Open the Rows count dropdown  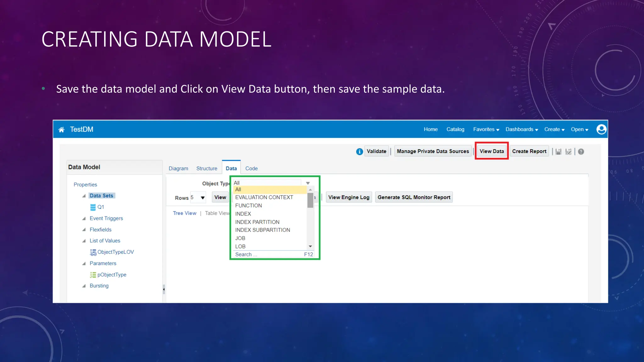coord(203,198)
